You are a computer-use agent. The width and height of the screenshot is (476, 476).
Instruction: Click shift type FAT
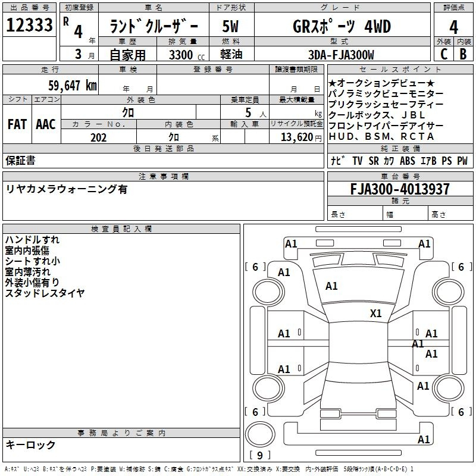17,124
